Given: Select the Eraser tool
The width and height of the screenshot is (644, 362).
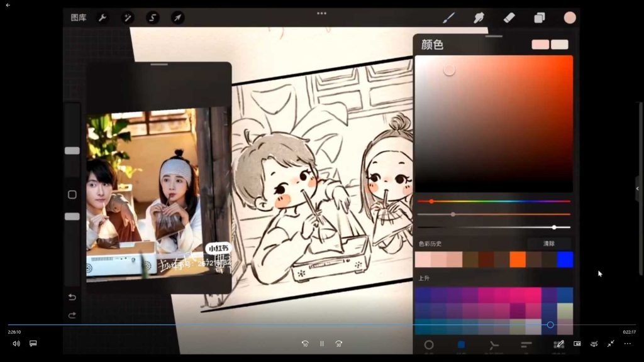Looking at the screenshot, I should click(x=509, y=18).
